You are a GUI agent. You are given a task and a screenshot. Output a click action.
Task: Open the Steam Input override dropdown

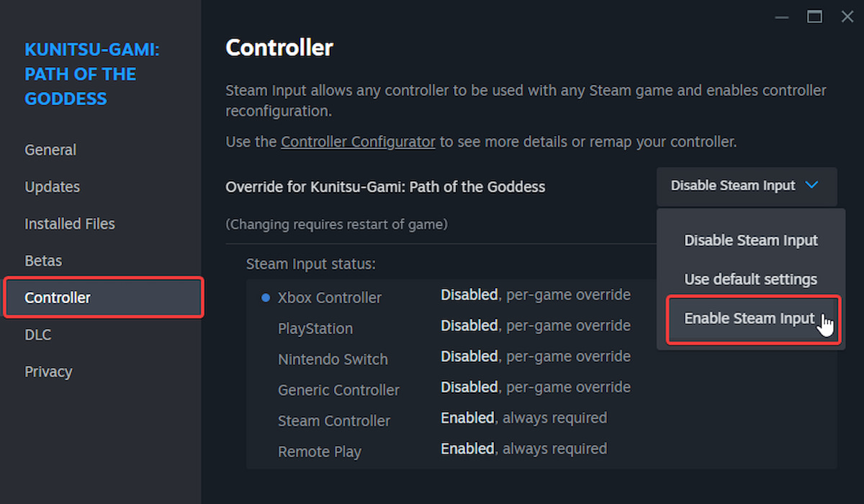pos(746,186)
